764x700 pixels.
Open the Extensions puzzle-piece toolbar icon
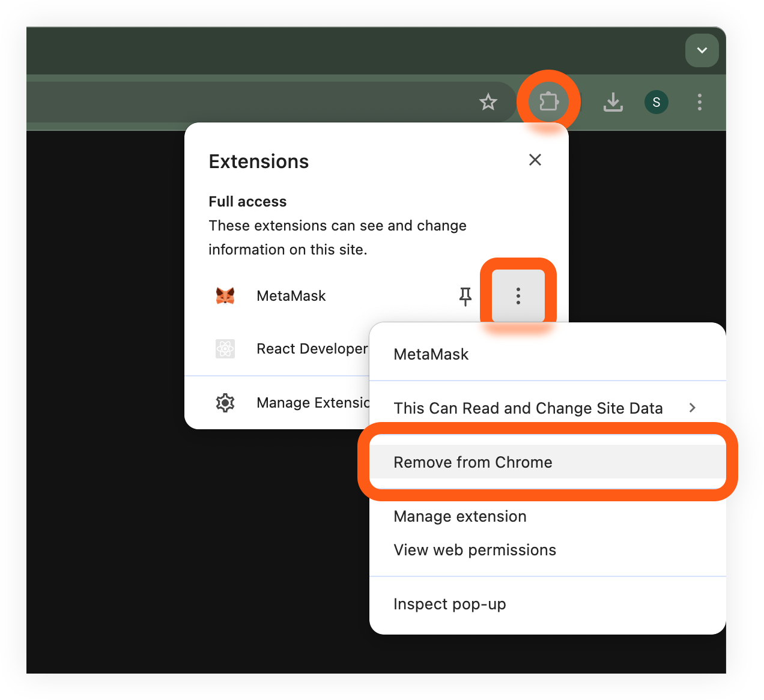click(548, 102)
